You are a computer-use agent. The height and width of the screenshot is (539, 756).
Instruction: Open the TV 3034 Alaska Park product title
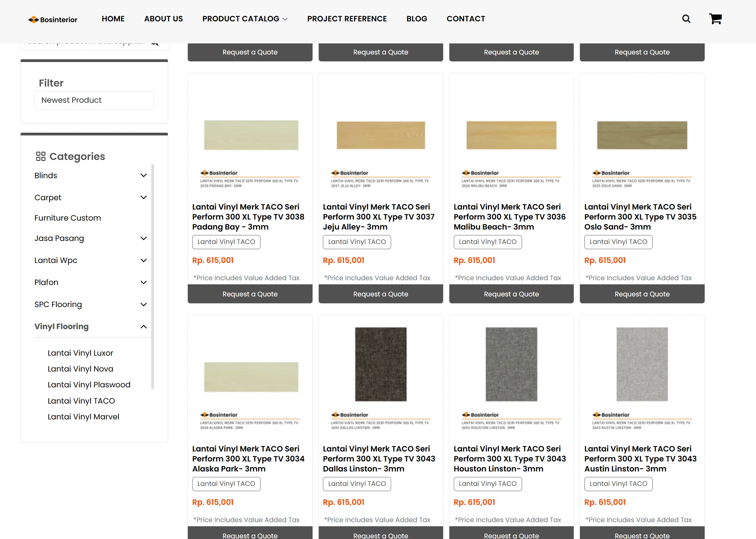click(x=248, y=459)
